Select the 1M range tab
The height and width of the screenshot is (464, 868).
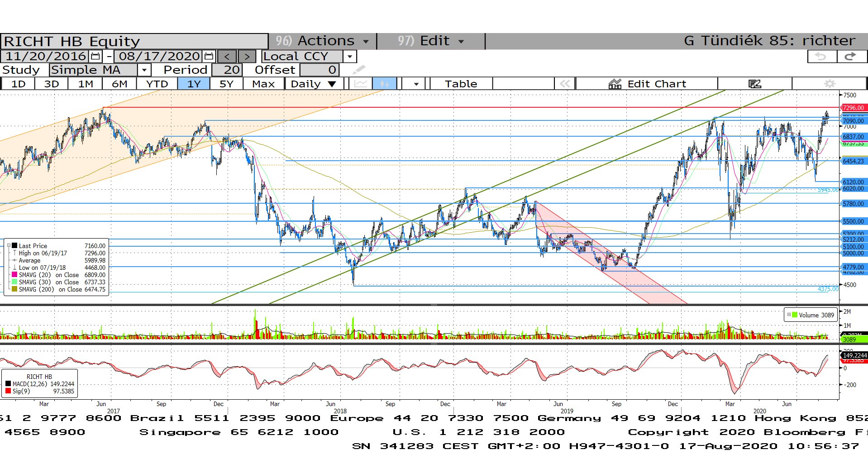[86, 84]
